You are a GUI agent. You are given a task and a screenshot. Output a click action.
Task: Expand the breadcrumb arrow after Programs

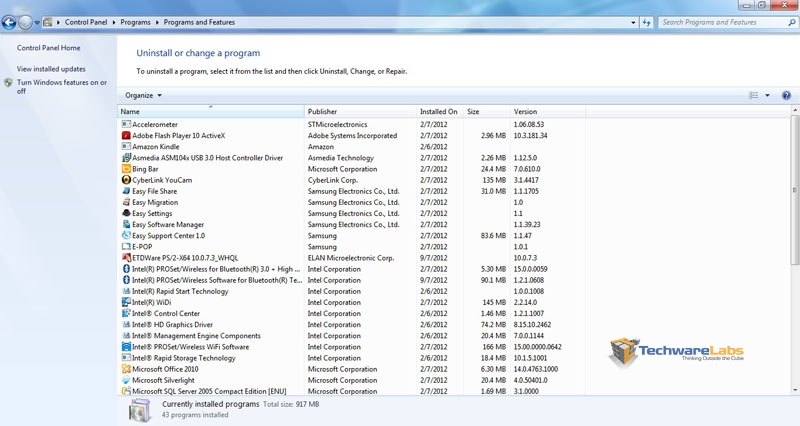[x=157, y=22]
